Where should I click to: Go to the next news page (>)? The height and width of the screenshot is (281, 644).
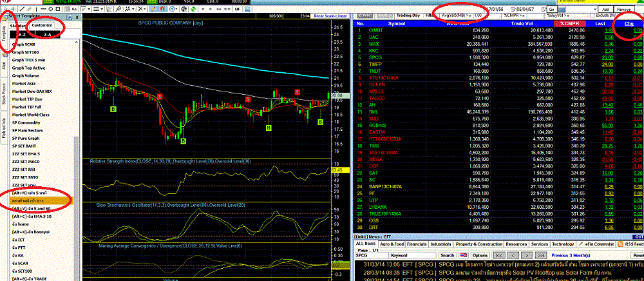pos(527,255)
